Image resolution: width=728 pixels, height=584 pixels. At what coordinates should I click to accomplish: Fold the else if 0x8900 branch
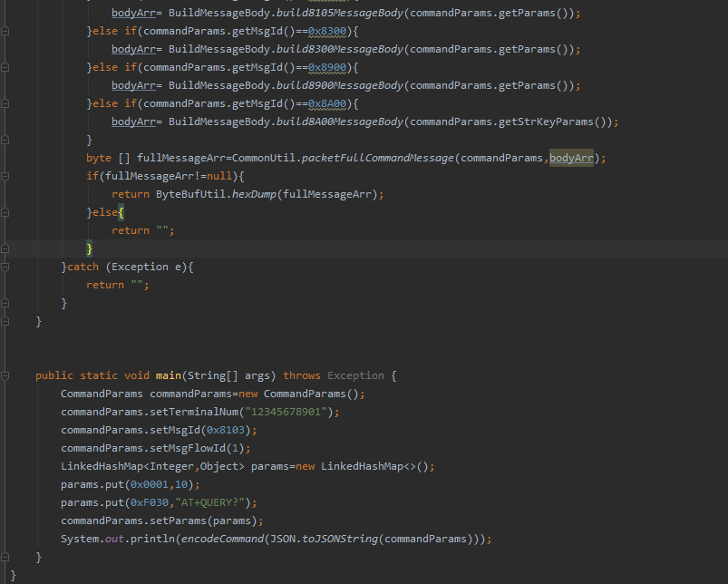[x=6, y=67]
